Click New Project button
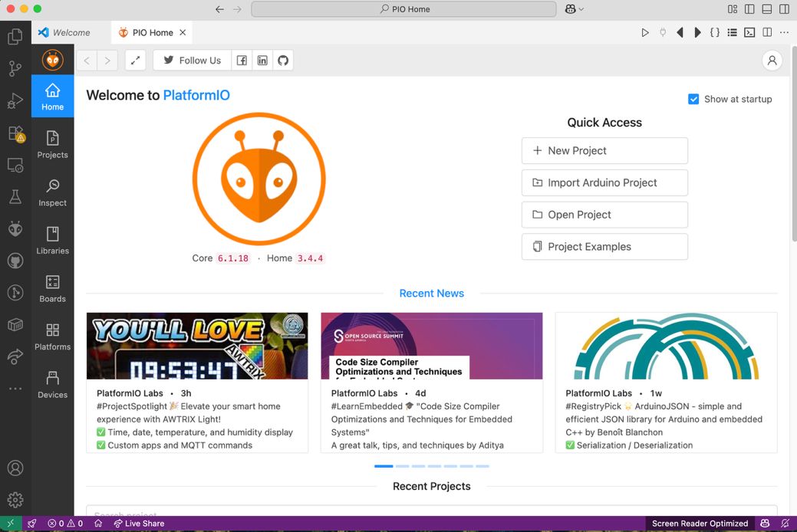This screenshot has width=797, height=532. 604,150
